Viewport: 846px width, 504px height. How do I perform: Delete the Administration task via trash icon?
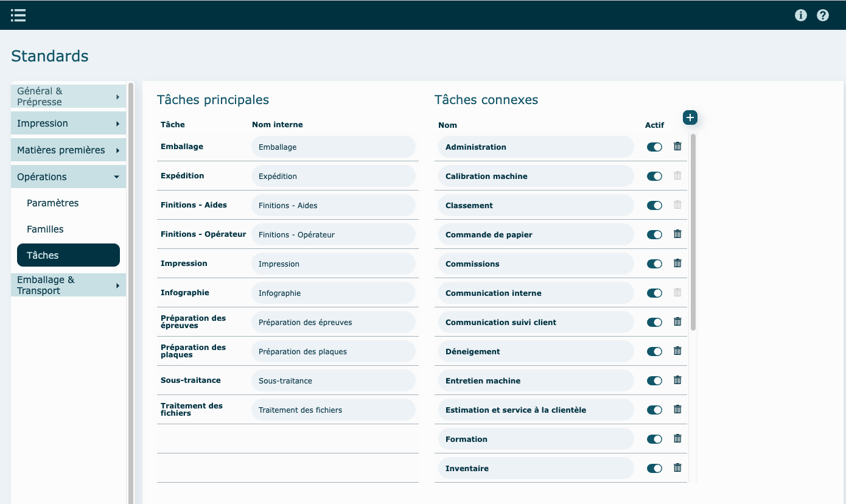[677, 146]
